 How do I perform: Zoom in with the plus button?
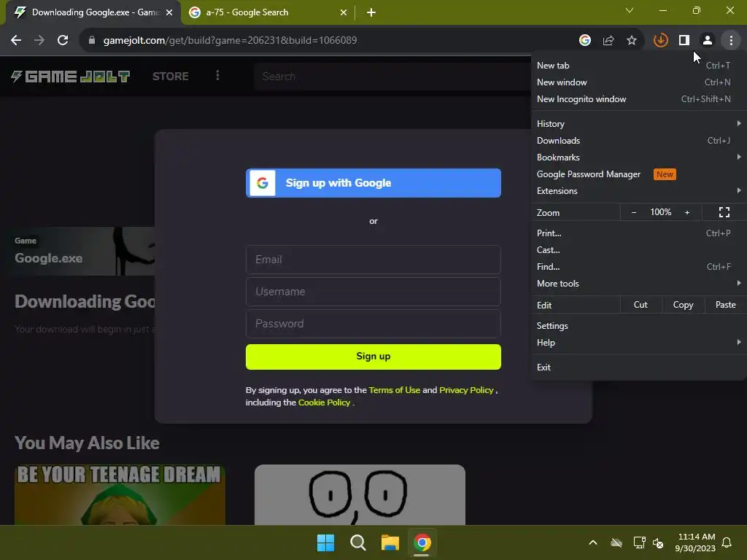[687, 212]
